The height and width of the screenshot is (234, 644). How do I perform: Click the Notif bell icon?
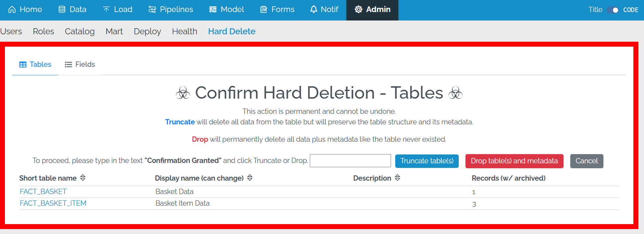(314, 10)
